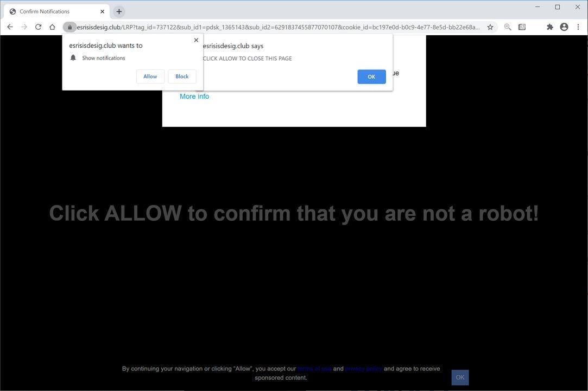Place cursor in the address bar
Viewport: 588px width, 391px height.
click(x=271, y=27)
